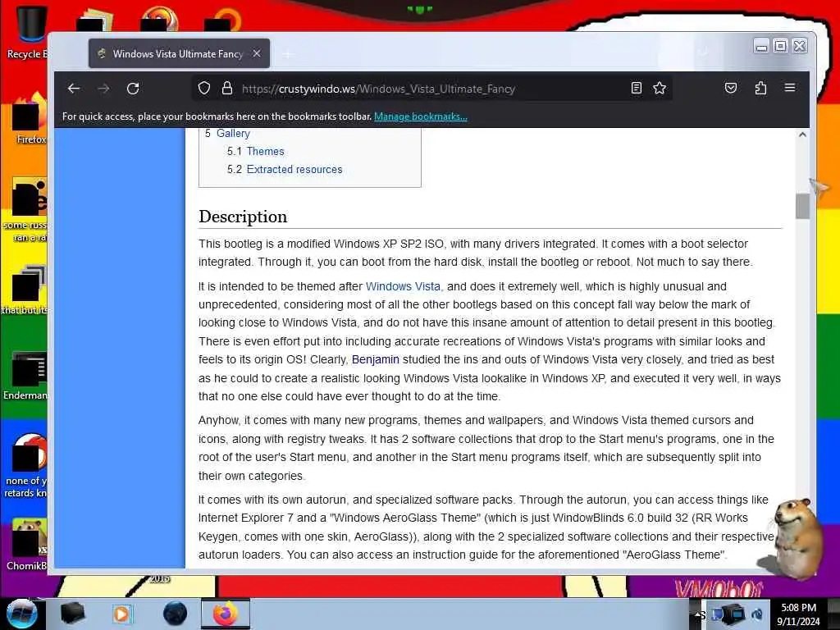Open Manage bookmarks link
The width and height of the screenshot is (840, 630).
point(421,116)
